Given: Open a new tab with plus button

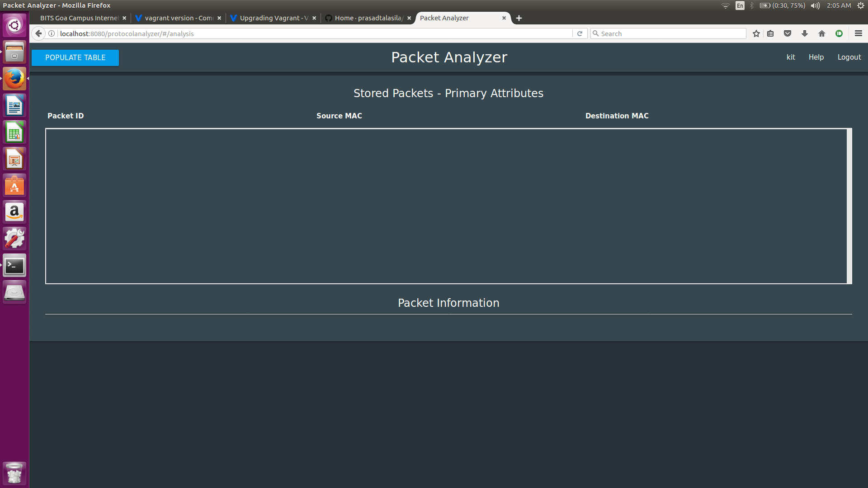Looking at the screenshot, I should click(x=519, y=18).
